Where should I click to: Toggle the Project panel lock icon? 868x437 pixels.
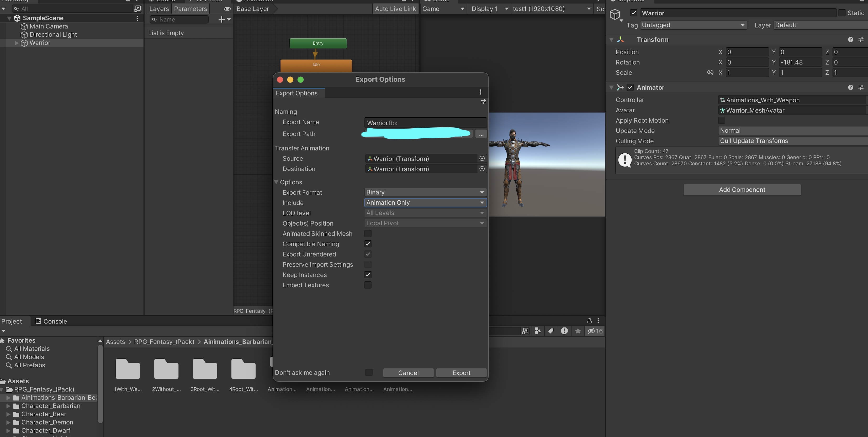click(589, 321)
